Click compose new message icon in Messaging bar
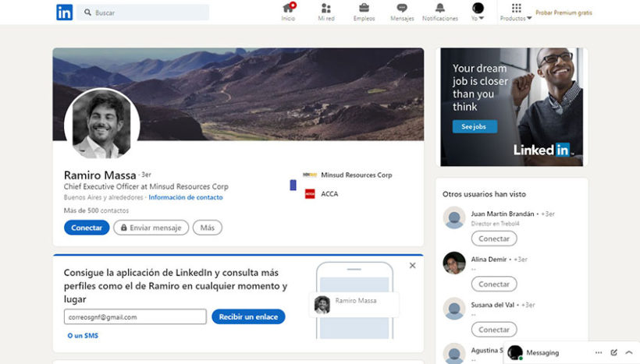 click(x=614, y=353)
